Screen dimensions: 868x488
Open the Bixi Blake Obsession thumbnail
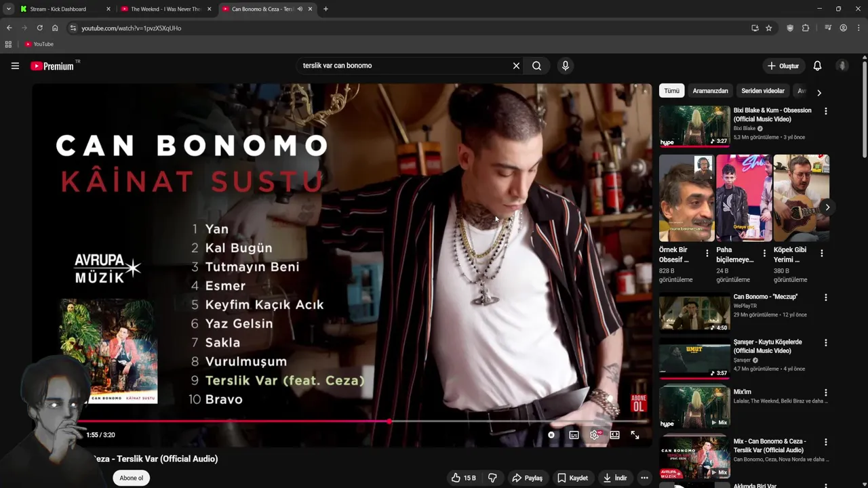tap(694, 126)
